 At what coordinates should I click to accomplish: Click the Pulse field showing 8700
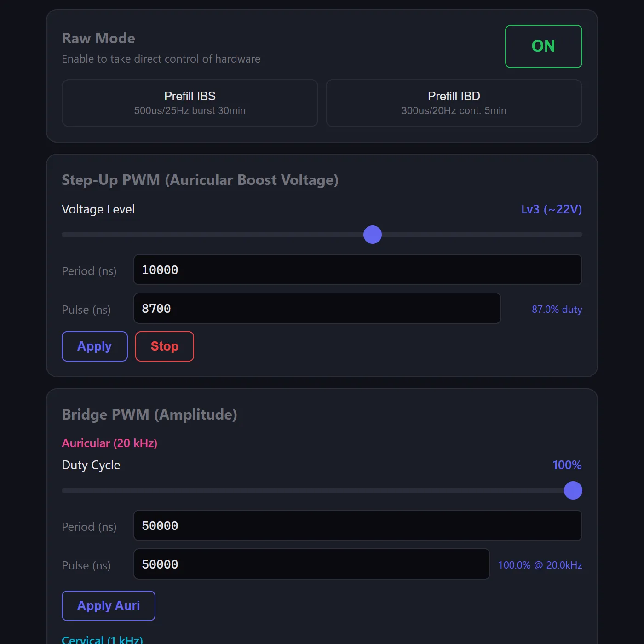coord(317,309)
